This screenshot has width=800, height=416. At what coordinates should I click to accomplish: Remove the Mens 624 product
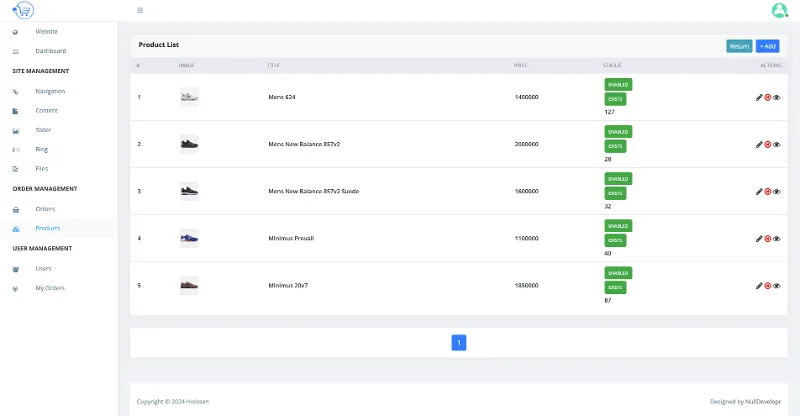[768, 97]
